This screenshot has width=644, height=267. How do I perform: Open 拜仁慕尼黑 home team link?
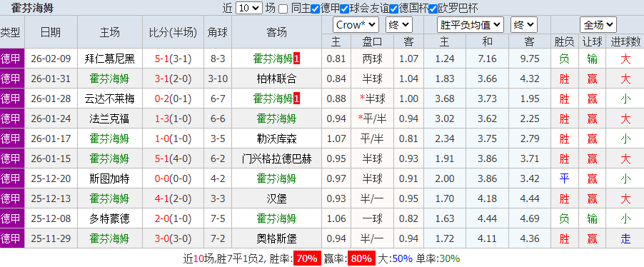coord(110,59)
